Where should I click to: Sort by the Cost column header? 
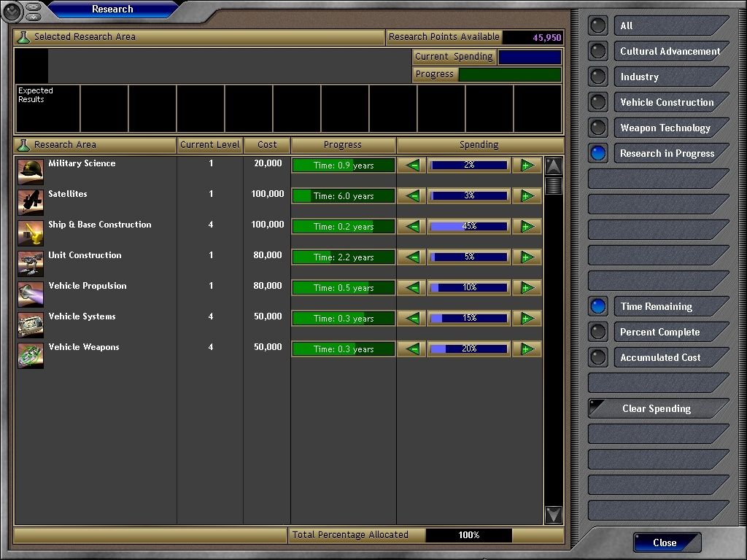[267, 145]
